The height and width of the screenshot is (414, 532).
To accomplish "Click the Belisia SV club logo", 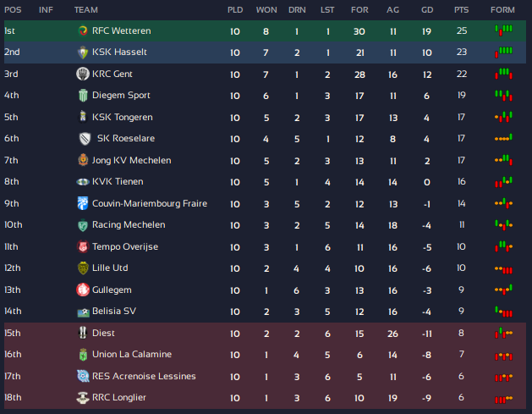I will point(83,312).
